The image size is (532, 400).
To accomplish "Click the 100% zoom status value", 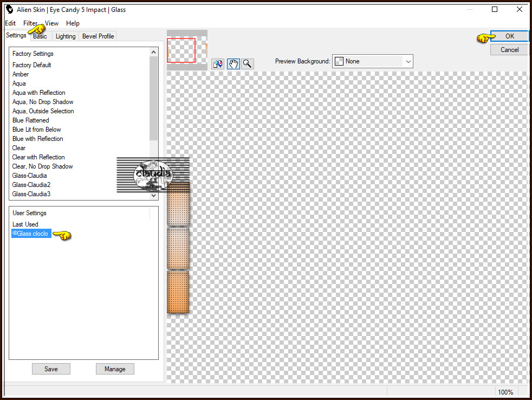I will 505,392.
